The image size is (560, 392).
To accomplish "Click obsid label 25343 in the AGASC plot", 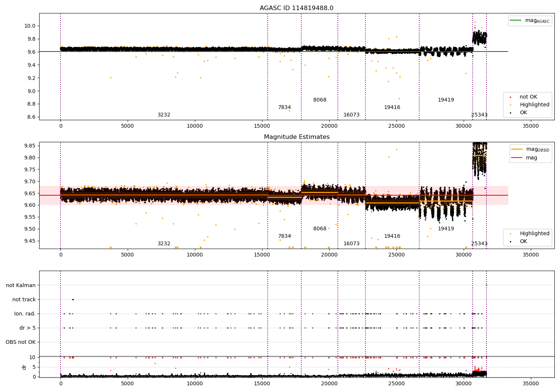I will click(479, 115).
